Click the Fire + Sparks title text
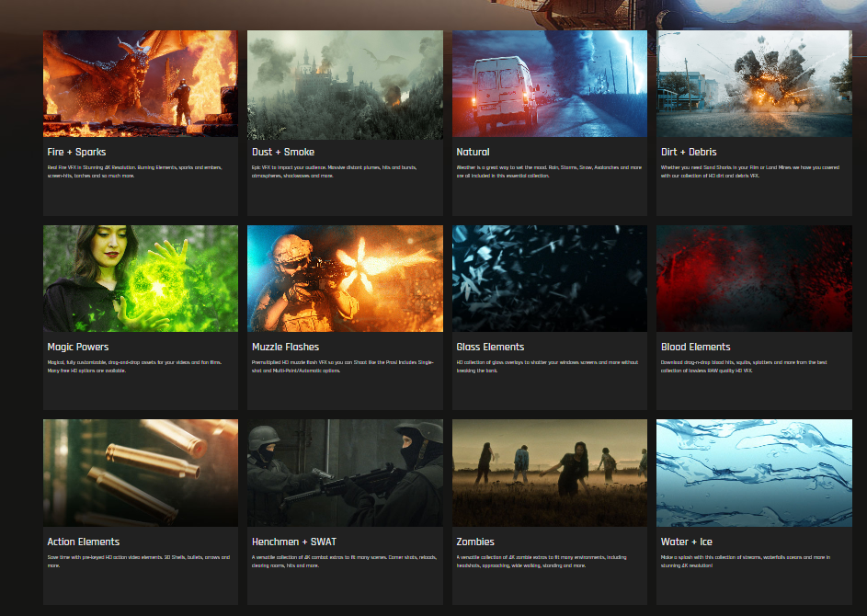 click(76, 152)
